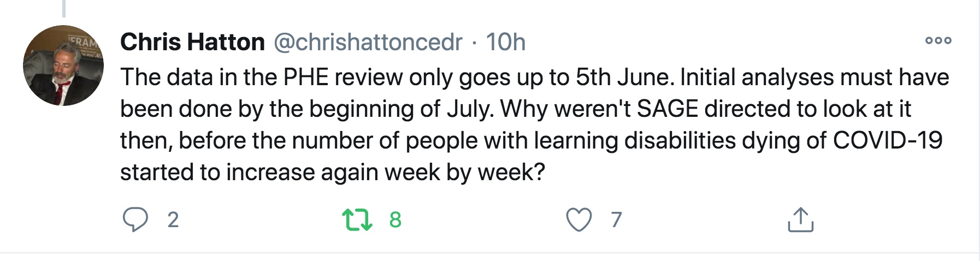
Task: Click the word "PHE" in the tweet
Action: pyautogui.click(x=306, y=78)
